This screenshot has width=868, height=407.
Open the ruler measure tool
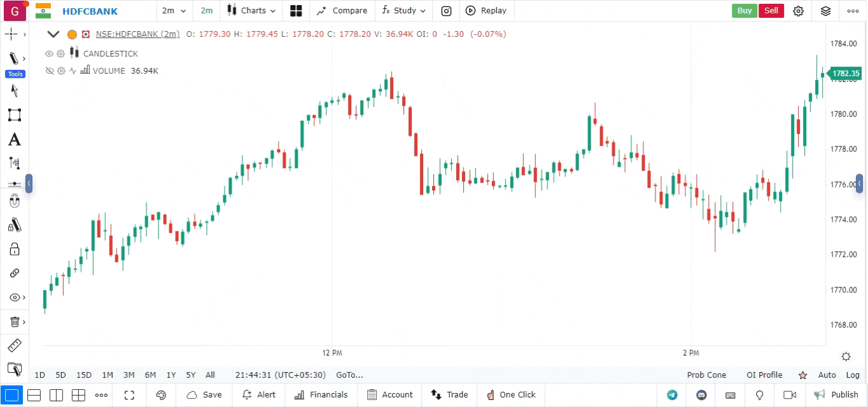(14, 345)
